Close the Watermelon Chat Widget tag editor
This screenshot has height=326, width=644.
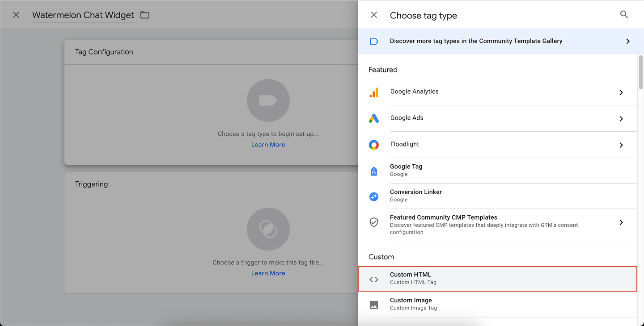[16, 15]
